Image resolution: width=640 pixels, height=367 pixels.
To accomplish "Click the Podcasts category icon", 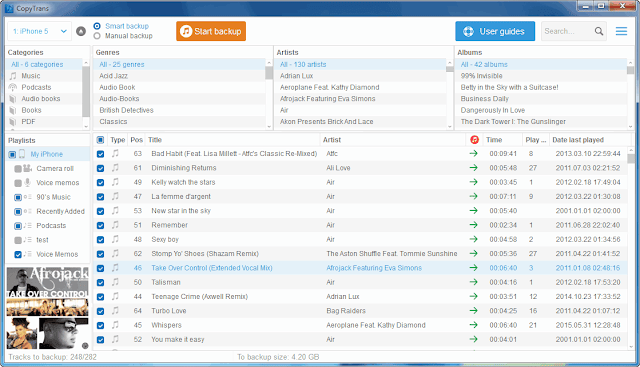I will click(x=13, y=87).
